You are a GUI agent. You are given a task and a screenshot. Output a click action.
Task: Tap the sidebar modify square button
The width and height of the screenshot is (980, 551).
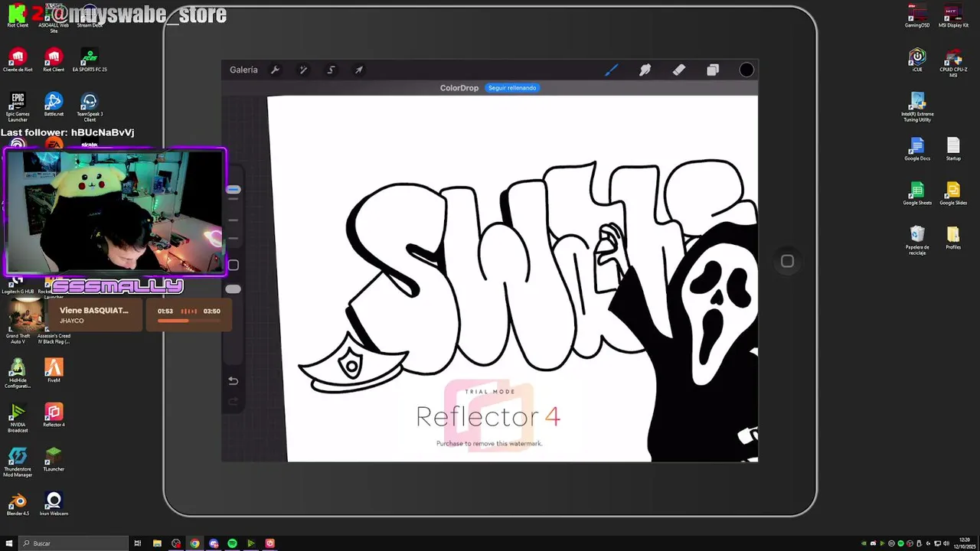[234, 265]
